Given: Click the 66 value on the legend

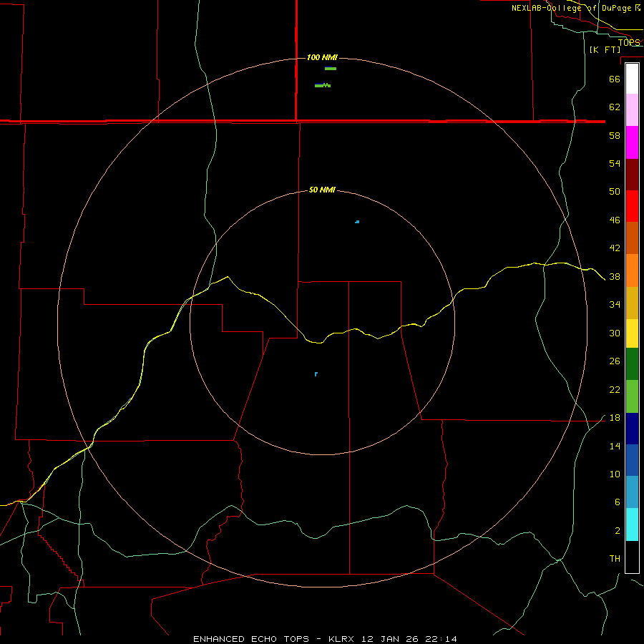Looking at the screenshot, I should [x=615, y=79].
